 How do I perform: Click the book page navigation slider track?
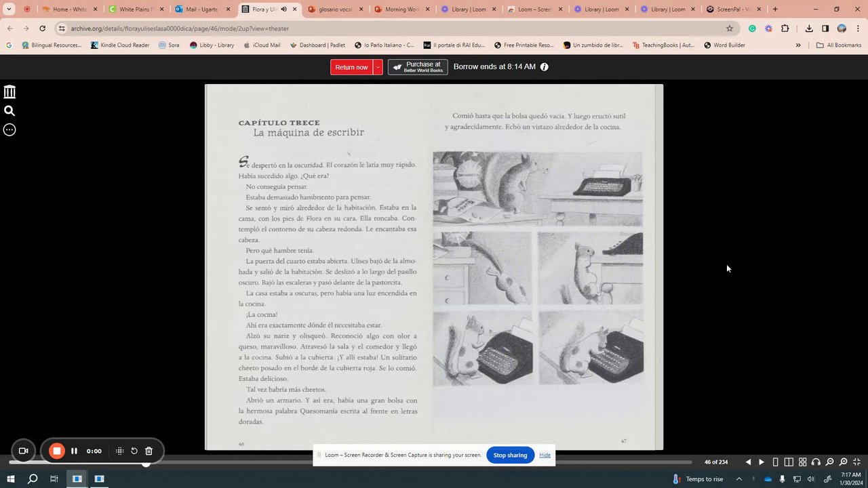350,462
